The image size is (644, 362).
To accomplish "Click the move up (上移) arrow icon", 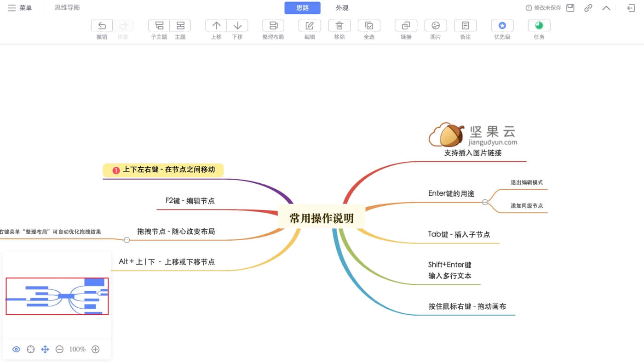I will [216, 26].
